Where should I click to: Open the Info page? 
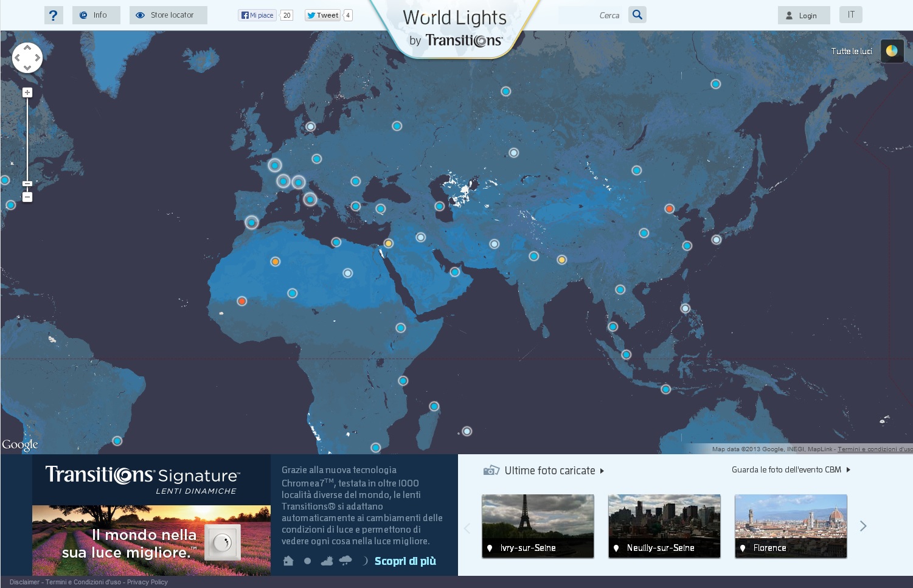click(x=96, y=15)
